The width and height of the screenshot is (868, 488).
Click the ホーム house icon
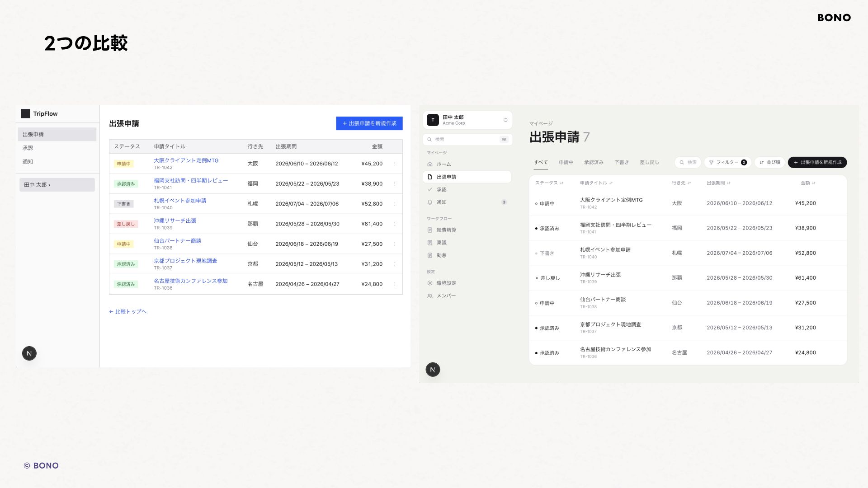[430, 164]
